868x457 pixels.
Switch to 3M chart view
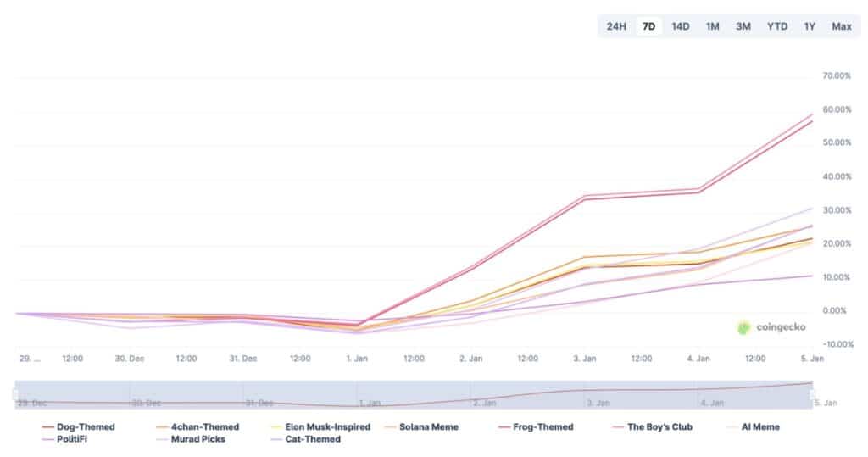pyautogui.click(x=743, y=26)
